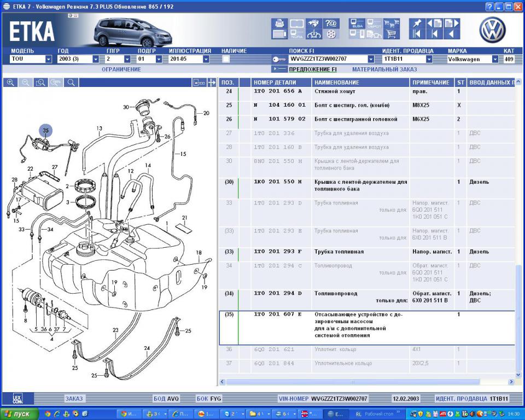The height and width of the screenshot is (420, 525).
Task: Click the DEPOT toolbar icon
Action: 374,24
